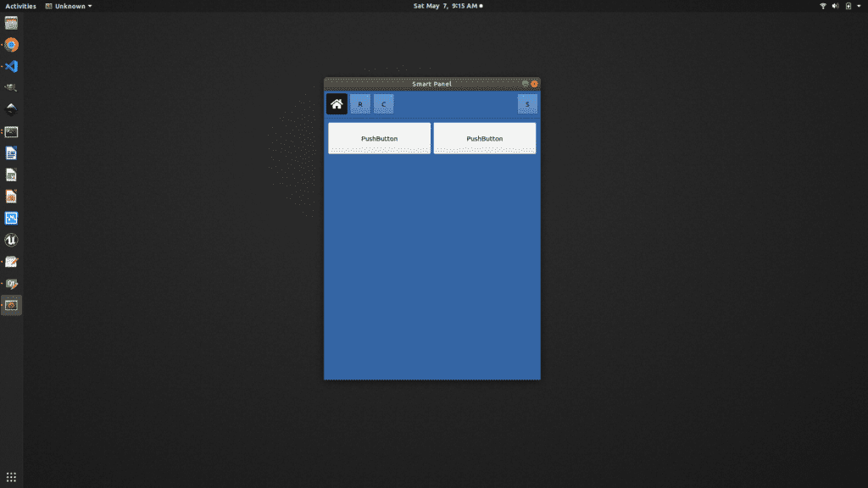The width and height of the screenshot is (868, 488).
Task: Open Activities overview
Action: pyautogui.click(x=21, y=6)
